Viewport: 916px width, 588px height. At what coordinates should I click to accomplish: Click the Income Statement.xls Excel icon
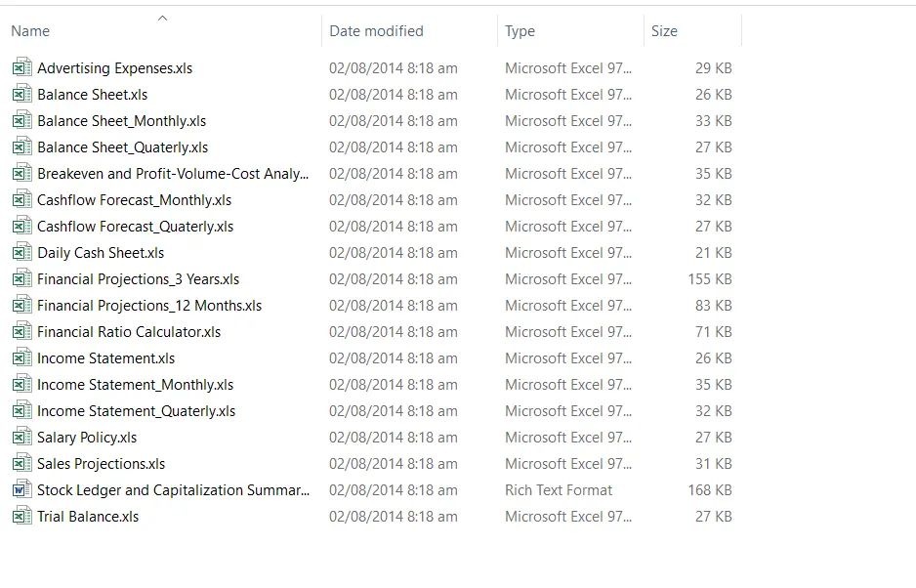[x=22, y=357]
